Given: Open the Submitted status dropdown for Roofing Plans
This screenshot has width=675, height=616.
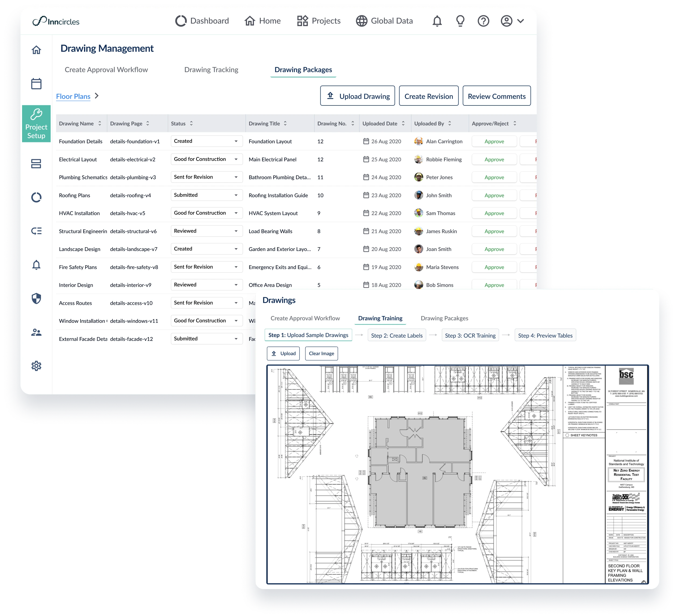Looking at the screenshot, I should coord(207,195).
